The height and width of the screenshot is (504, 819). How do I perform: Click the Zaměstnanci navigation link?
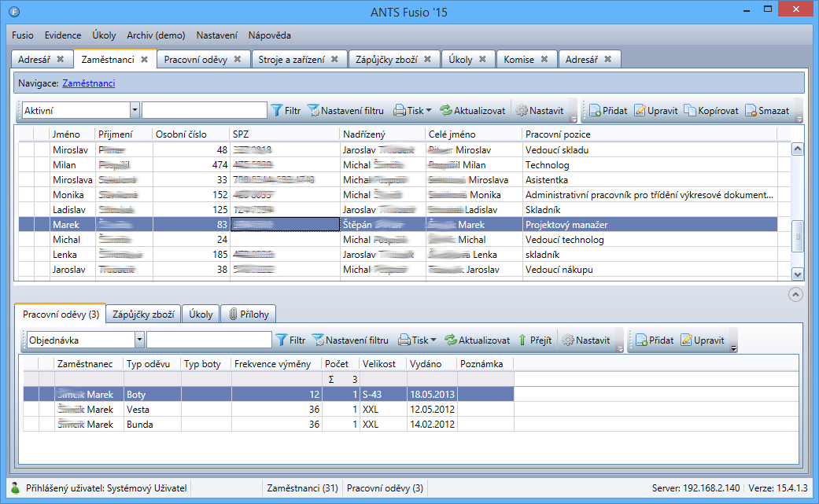(x=89, y=83)
